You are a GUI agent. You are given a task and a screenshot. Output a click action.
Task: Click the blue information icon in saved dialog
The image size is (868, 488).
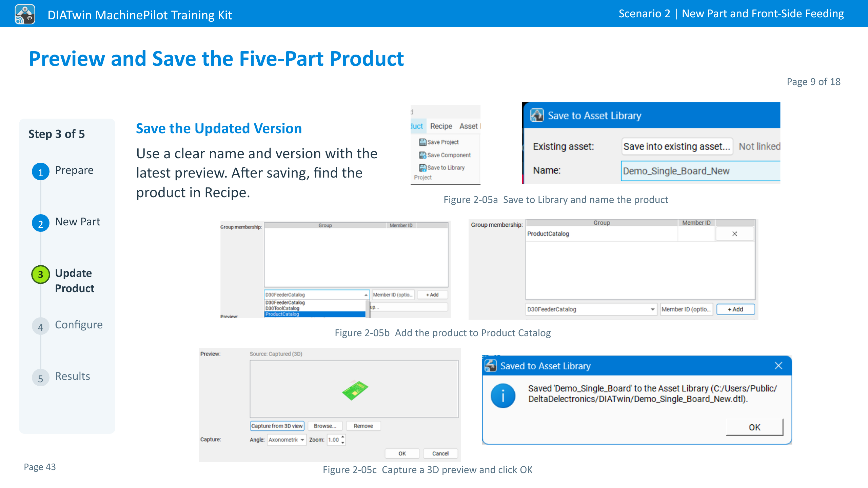pyautogui.click(x=503, y=395)
